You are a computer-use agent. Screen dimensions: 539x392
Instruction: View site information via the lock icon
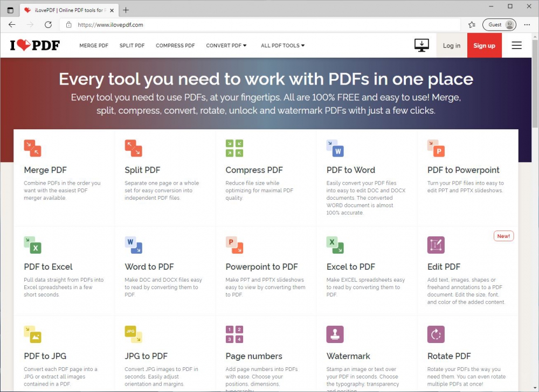(69, 25)
